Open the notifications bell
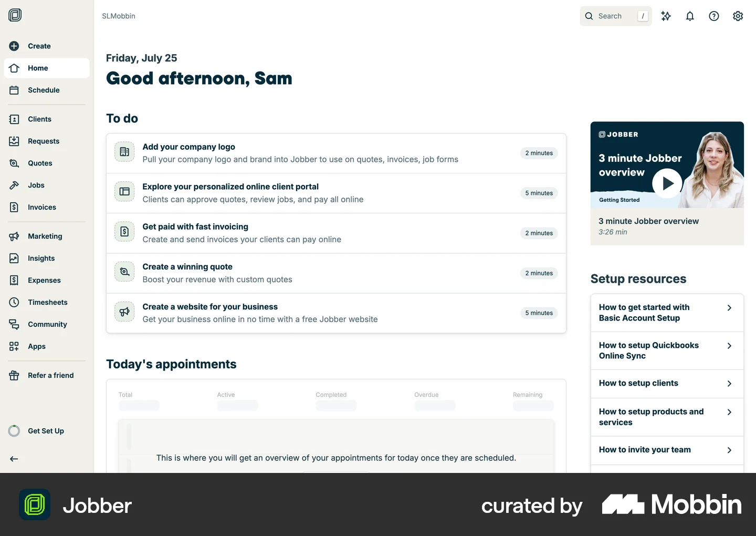The image size is (756, 536). (x=690, y=16)
